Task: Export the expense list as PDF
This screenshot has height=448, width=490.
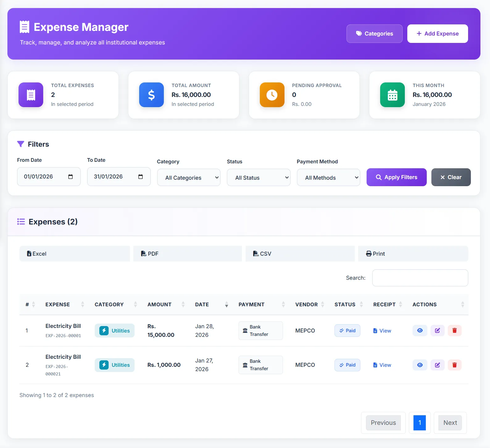Action: tap(187, 254)
